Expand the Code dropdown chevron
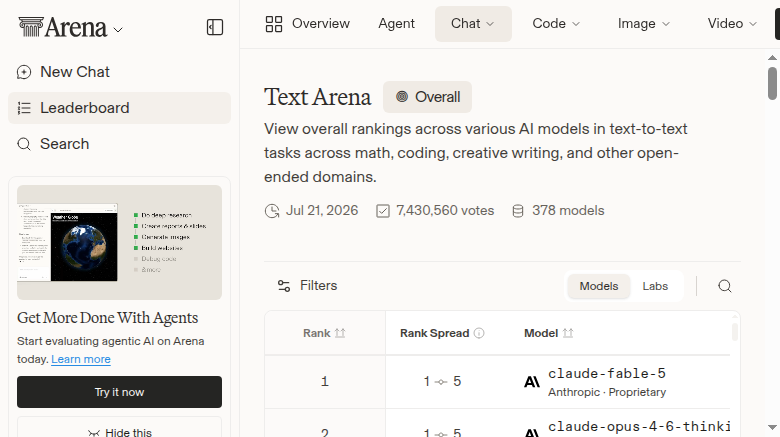This screenshot has width=780, height=437. pyautogui.click(x=576, y=24)
